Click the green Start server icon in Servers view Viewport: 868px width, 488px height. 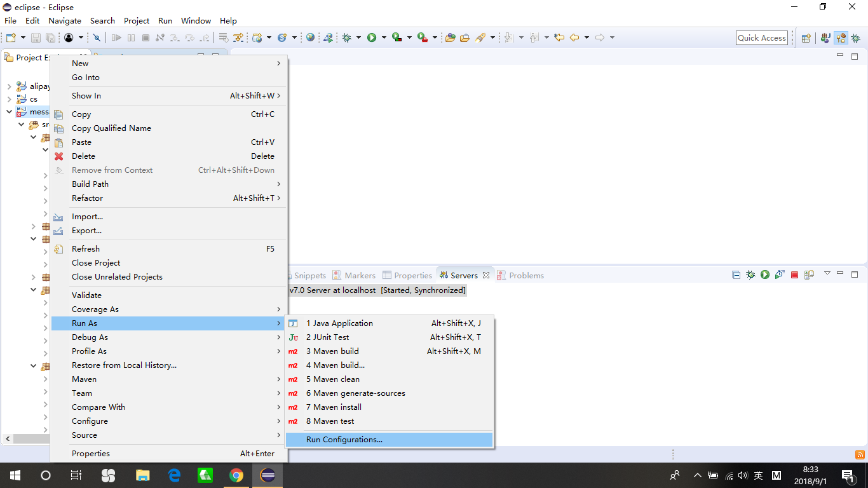[x=765, y=275]
